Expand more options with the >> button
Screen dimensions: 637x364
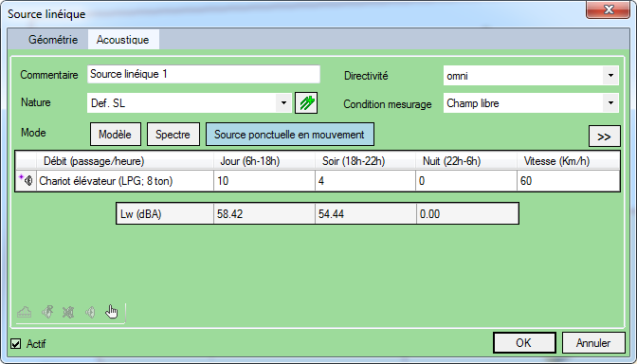[x=604, y=136]
